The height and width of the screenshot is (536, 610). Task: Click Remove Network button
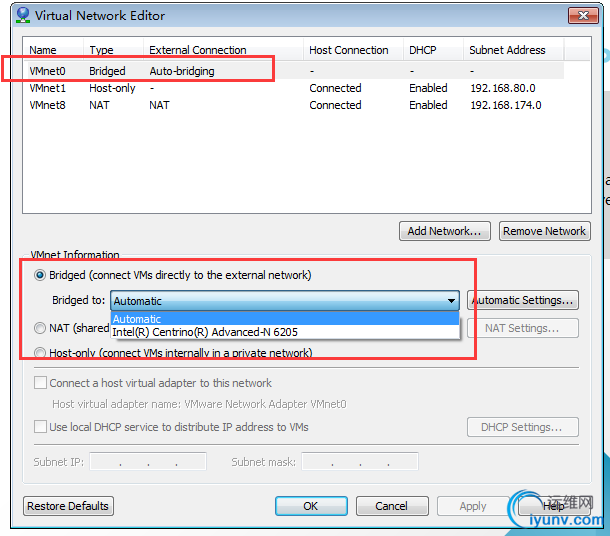coord(545,231)
